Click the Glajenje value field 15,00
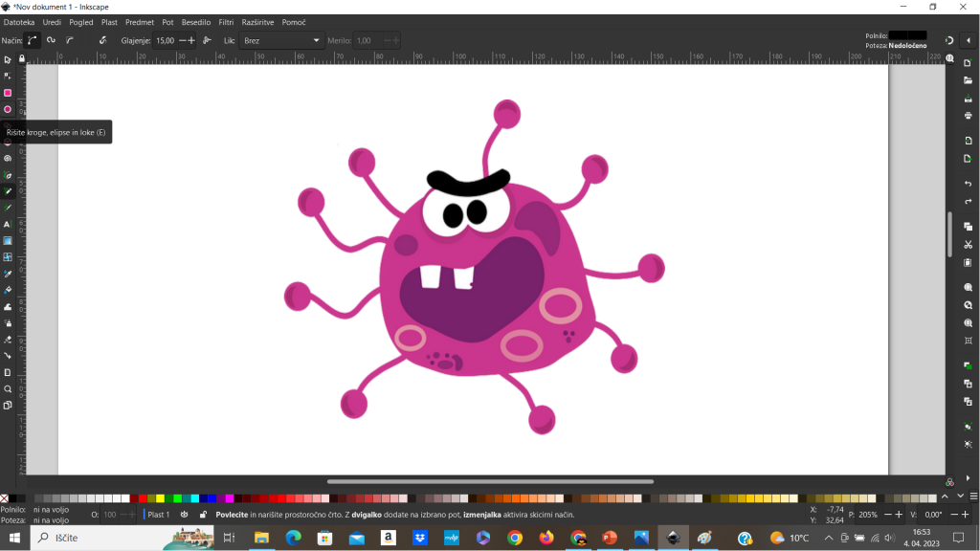Image resolution: width=980 pixels, height=551 pixels. coord(166,40)
